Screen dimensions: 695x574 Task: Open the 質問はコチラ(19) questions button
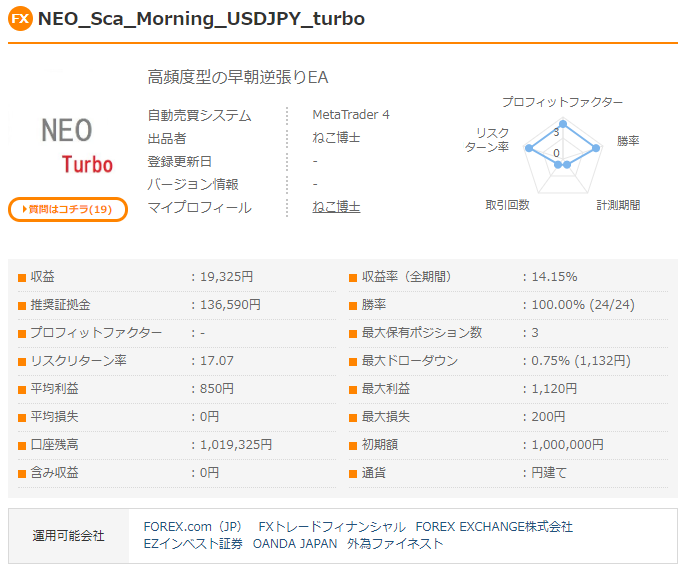pos(68,209)
